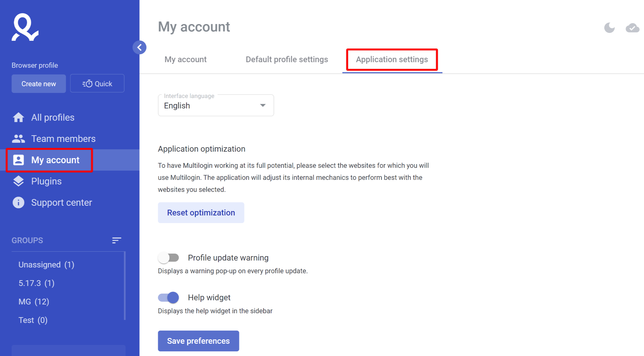Image resolution: width=644 pixels, height=356 pixels.
Task: Select the MG (12) group
Action: (x=34, y=301)
